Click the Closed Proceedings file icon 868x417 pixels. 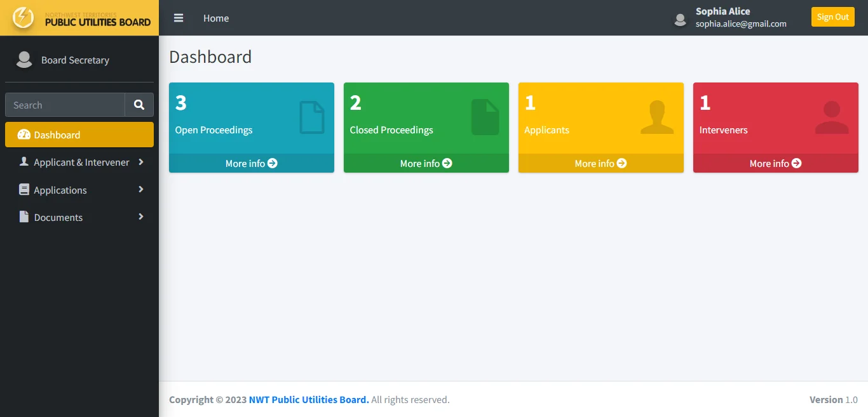tap(485, 117)
